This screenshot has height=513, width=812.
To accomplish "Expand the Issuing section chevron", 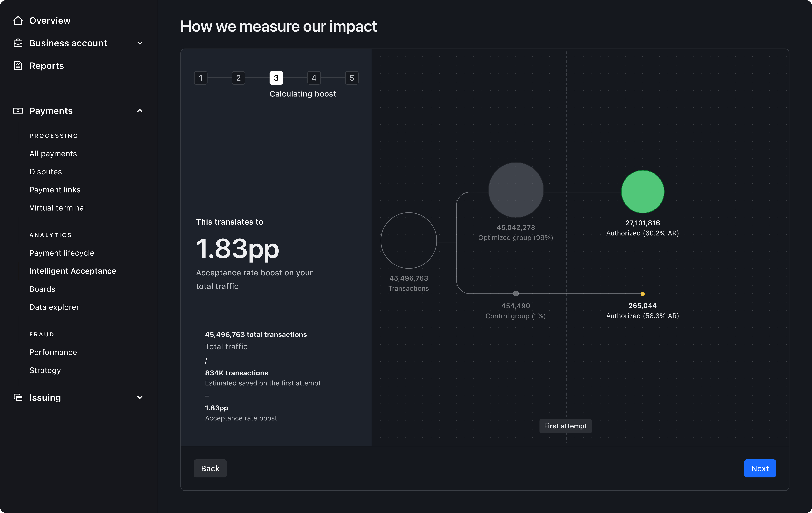I will (140, 397).
